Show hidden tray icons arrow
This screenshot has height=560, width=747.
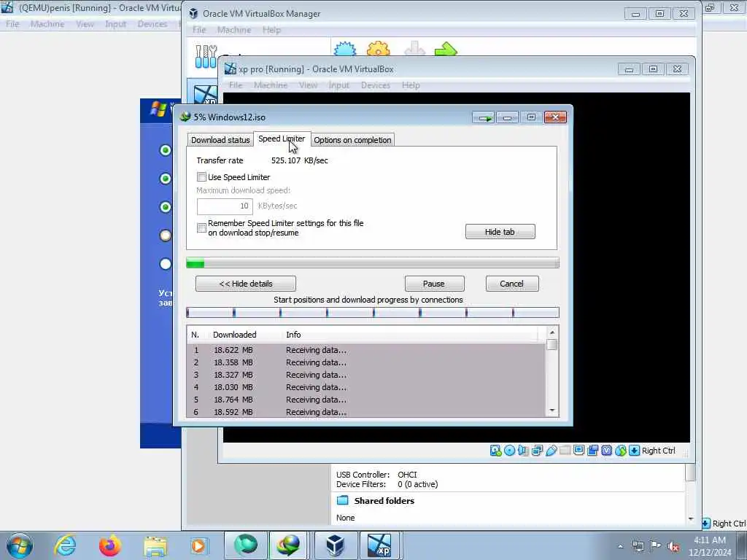(620, 546)
